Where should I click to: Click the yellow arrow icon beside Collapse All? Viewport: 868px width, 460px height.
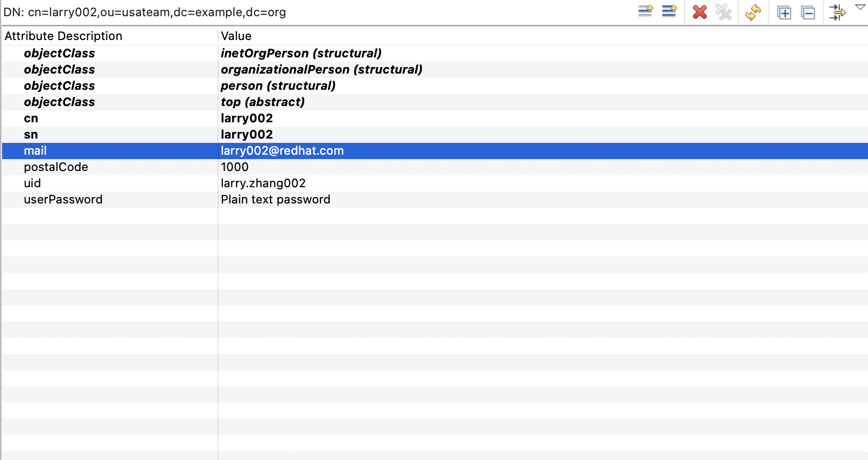coord(837,12)
